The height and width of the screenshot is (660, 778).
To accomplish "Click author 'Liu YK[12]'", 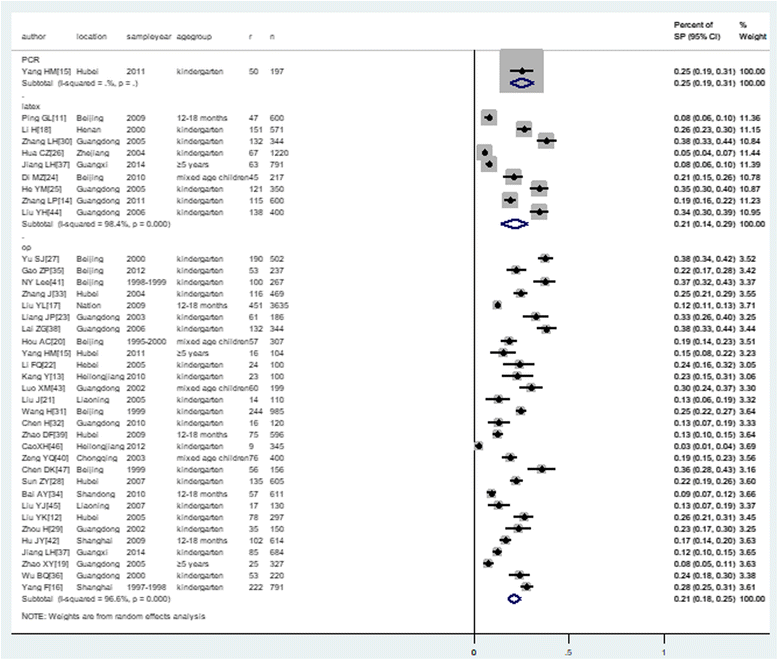I will pos(42,518).
